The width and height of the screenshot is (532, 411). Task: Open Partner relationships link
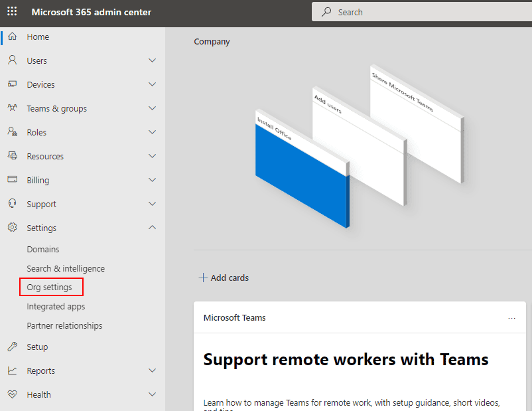click(64, 326)
